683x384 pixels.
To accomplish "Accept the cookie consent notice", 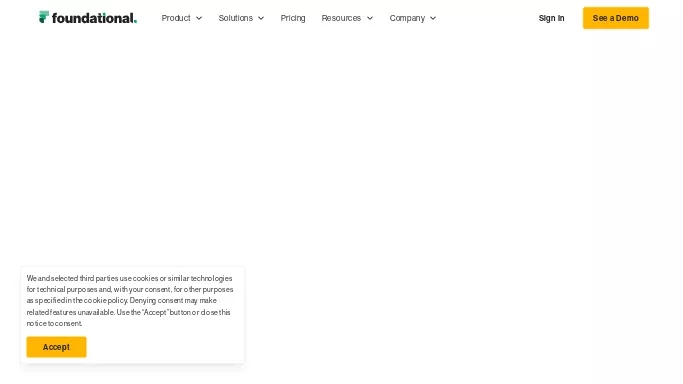I will click(x=56, y=347).
